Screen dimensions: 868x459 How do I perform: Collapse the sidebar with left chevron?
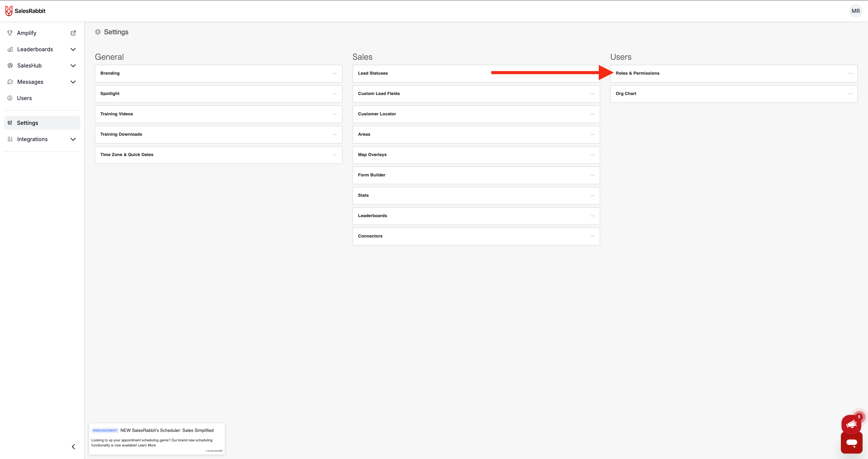[x=73, y=446]
